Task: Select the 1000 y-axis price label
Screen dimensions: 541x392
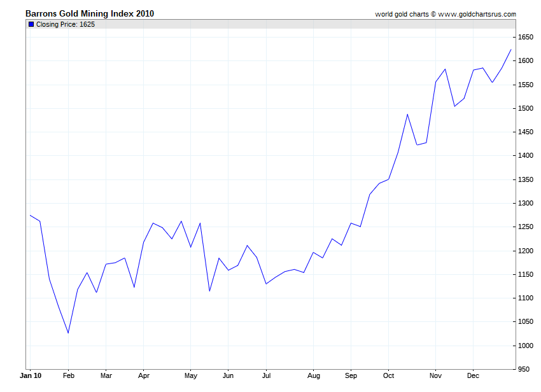Action: pyautogui.click(x=525, y=346)
